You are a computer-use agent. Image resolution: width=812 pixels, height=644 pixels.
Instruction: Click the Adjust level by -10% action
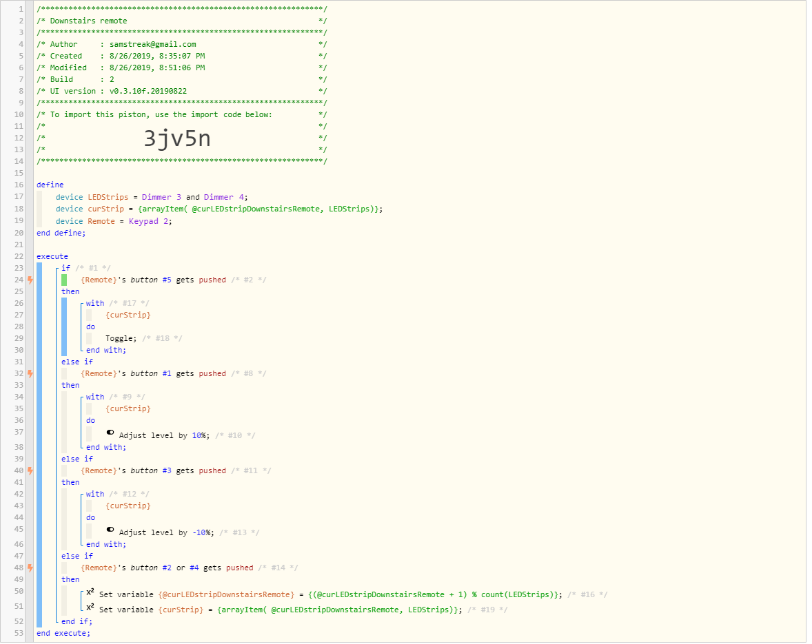(166, 533)
